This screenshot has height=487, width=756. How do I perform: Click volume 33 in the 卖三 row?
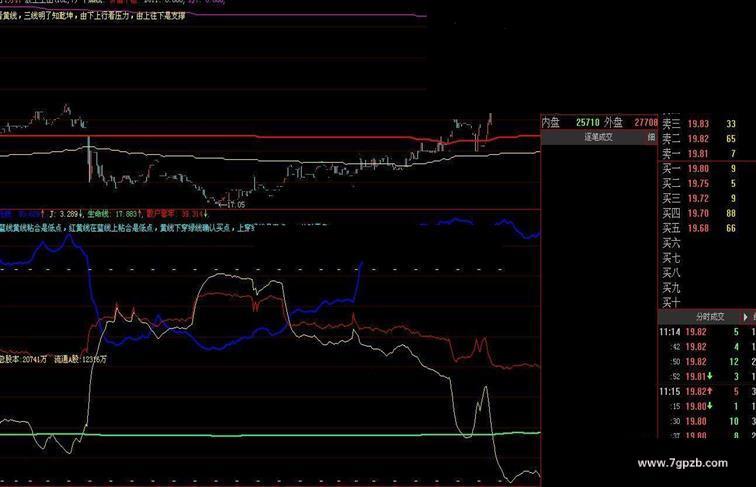[731, 124]
